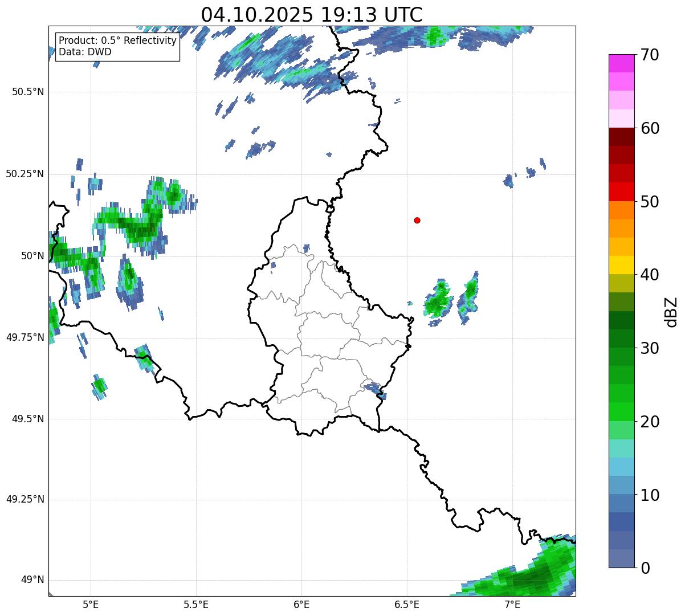Click the dark maroon swatch below 60
Image resolution: width=685 pixels, height=616 pixels.
[621, 137]
